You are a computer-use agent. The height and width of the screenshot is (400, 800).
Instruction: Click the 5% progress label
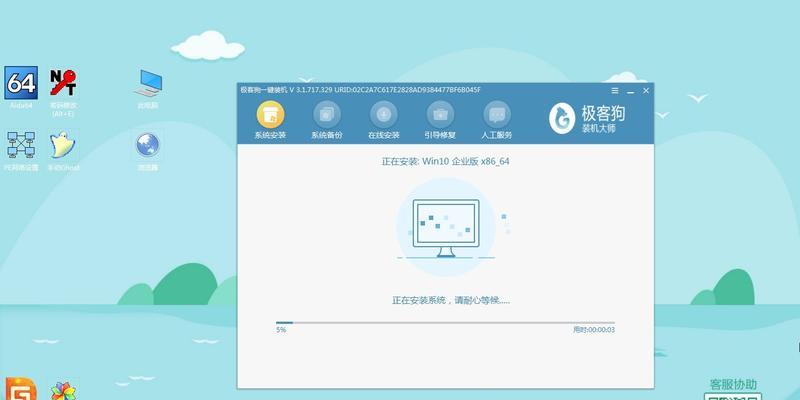(281, 330)
